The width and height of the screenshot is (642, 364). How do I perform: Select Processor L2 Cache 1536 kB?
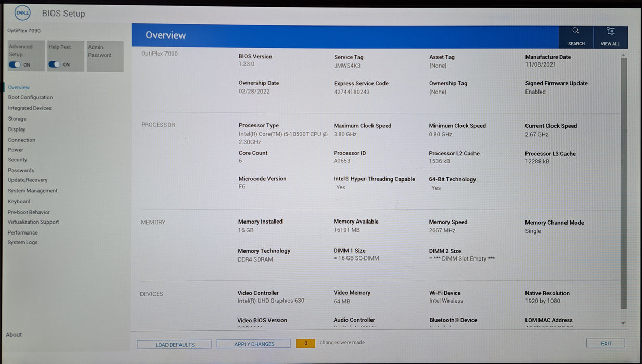[x=440, y=161]
